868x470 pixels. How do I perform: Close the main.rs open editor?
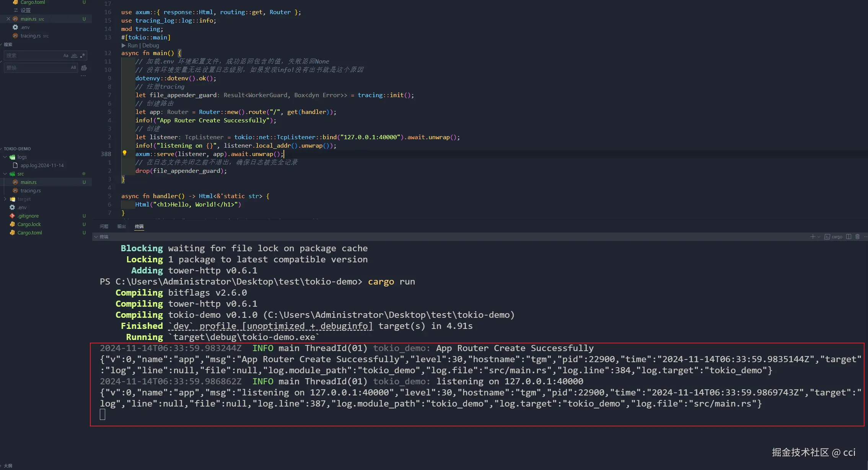pyautogui.click(x=8, y=19)
